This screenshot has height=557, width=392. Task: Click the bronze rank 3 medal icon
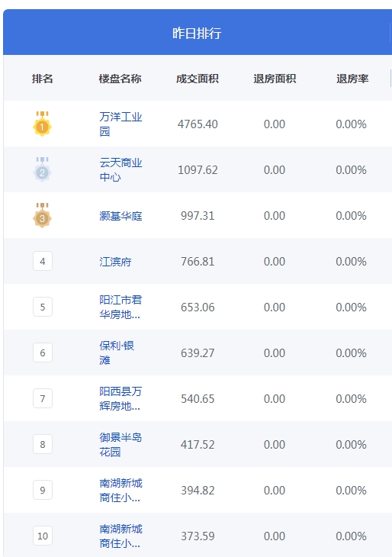[x=42, y=216]
